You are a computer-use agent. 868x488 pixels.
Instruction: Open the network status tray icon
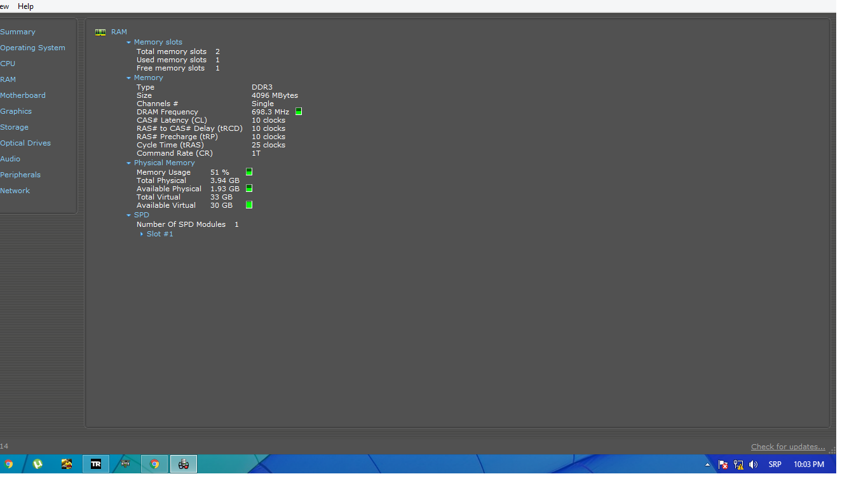tap(738, 464)
